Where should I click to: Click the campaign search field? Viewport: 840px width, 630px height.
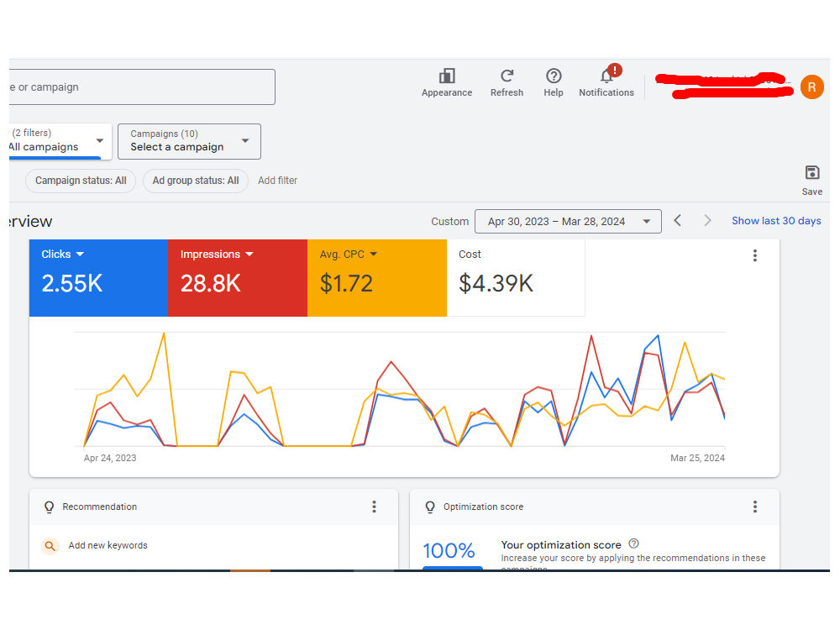142,87
